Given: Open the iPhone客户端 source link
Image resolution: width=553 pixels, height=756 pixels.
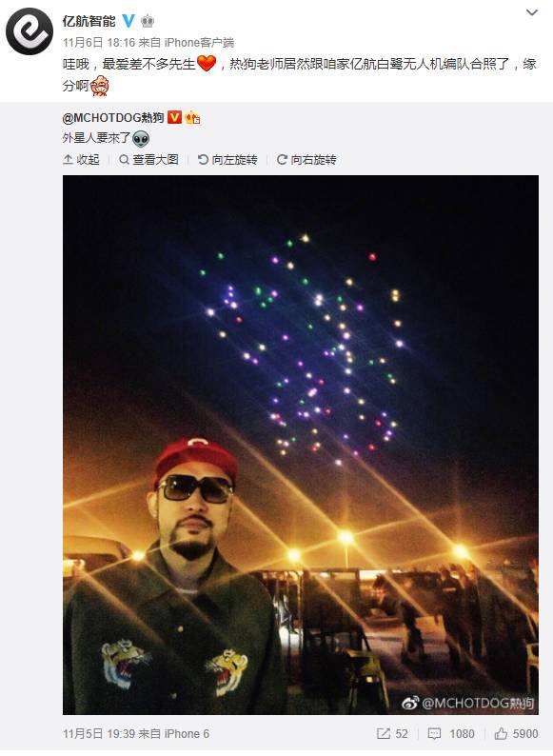Looking at the screenshot, I should click(x=199, y=43).
